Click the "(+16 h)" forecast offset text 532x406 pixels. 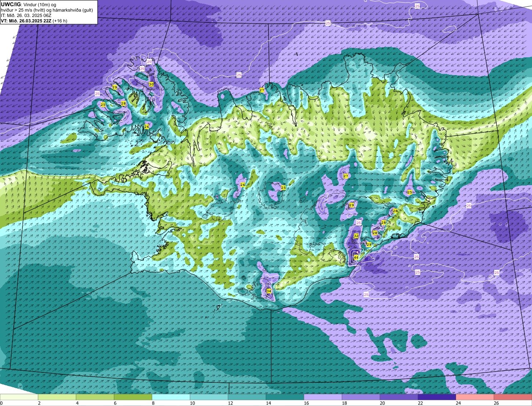(x=60, y=21)
